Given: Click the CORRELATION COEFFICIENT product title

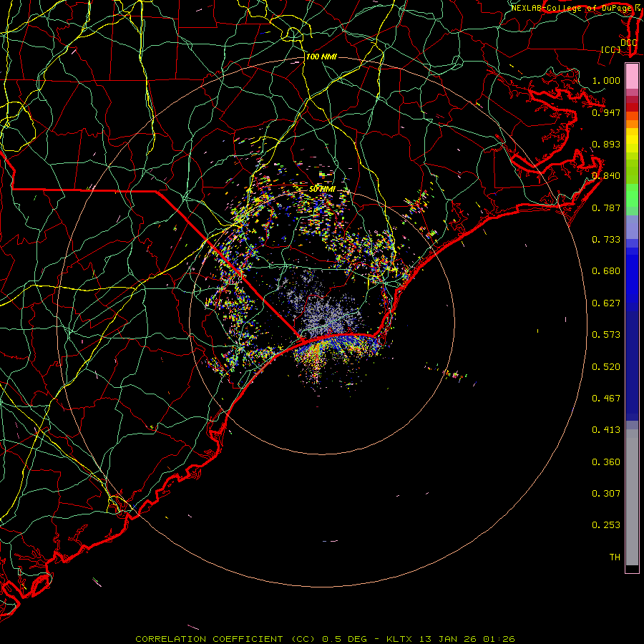Looking at the screenshot, I should click(209, 639).
